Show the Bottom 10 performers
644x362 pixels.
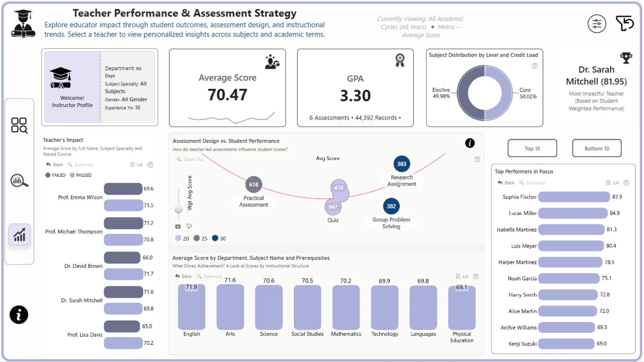click(x=597, y=148)
